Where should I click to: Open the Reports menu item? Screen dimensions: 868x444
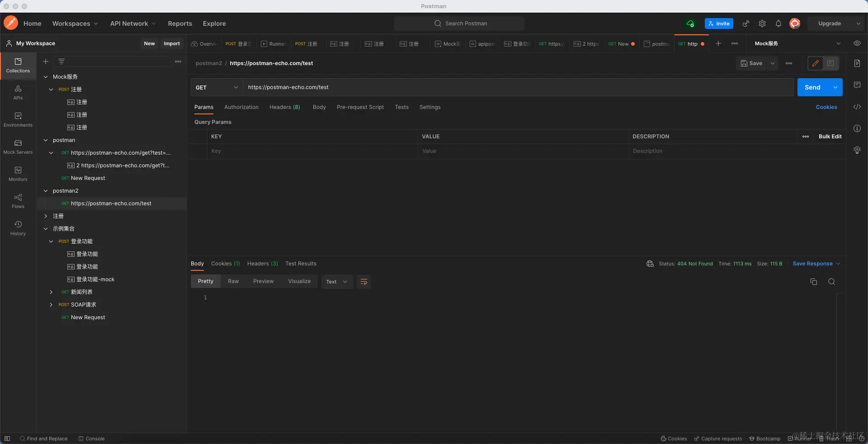click(180, 24)
